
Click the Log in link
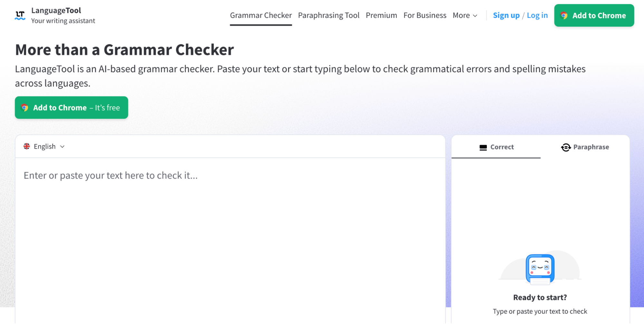(x=537, y=15)
